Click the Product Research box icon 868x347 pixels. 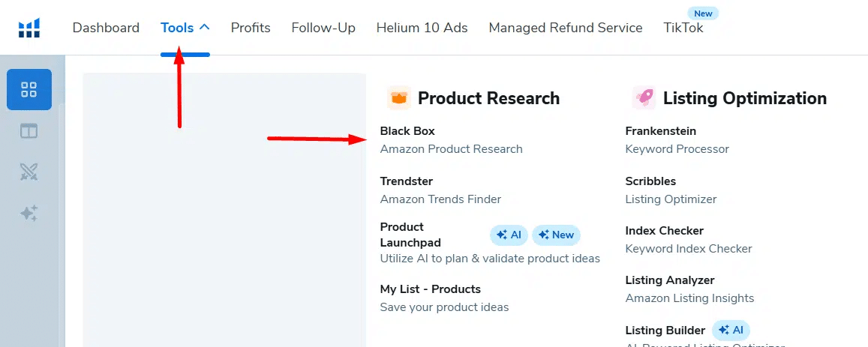pos(398,98)
